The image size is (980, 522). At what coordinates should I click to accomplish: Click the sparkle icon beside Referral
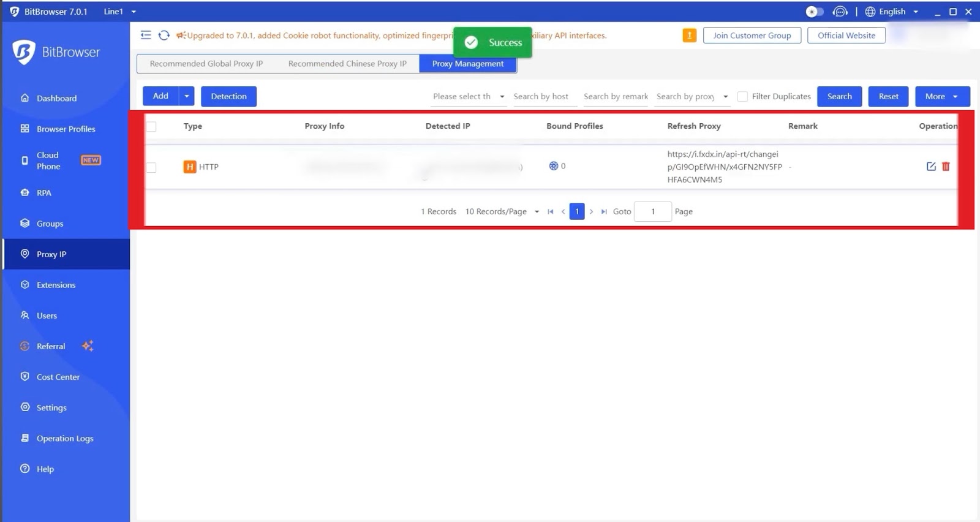88,346
